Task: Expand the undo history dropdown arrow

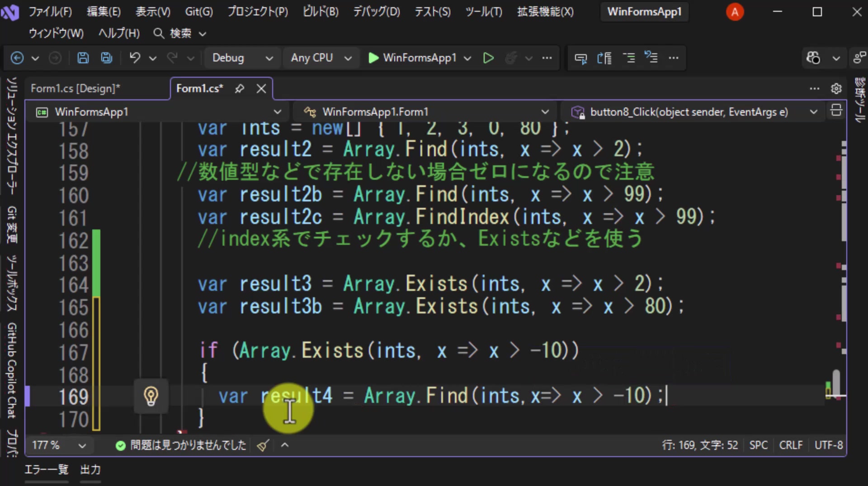Action: pyautogui.click(x=153, y=58)
